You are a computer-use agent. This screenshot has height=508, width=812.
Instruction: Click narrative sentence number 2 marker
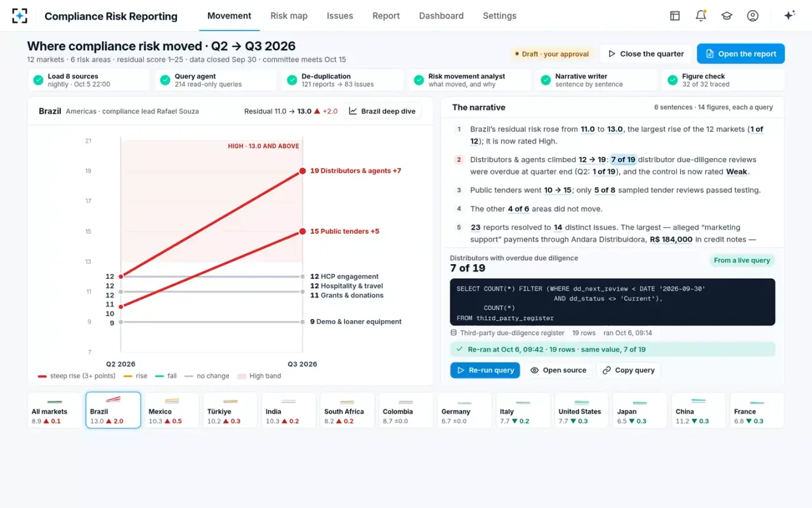(459, 160)
